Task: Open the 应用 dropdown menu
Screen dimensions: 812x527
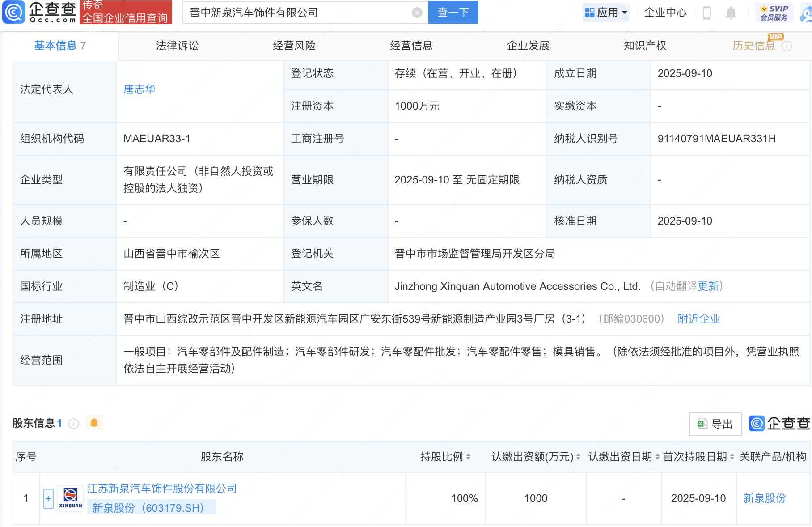Action: point(606,13)
